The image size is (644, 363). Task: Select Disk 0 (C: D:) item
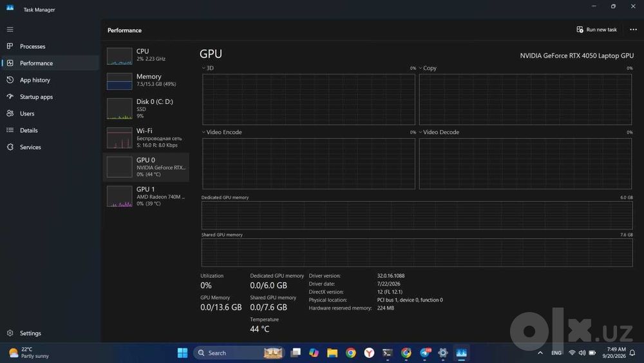coord(146,108)
